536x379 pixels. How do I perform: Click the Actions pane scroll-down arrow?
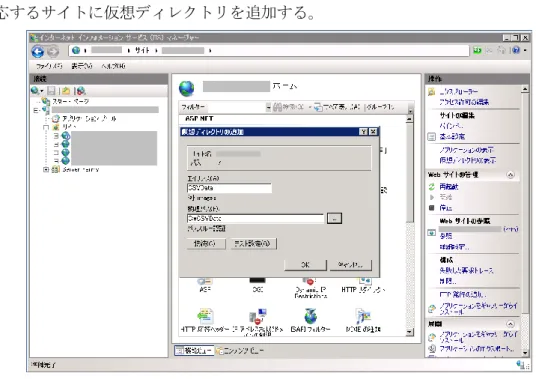[x=525, y=352]
